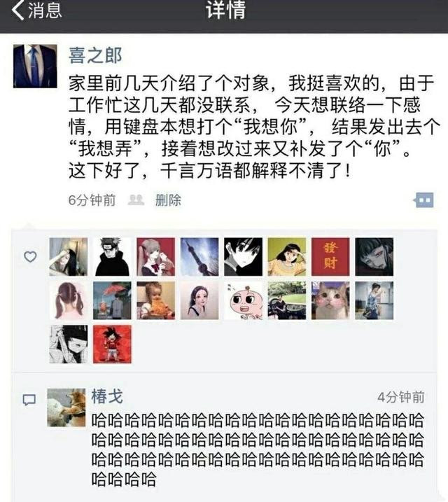Open commenter 椿戈's profile name

pos(107,397)
